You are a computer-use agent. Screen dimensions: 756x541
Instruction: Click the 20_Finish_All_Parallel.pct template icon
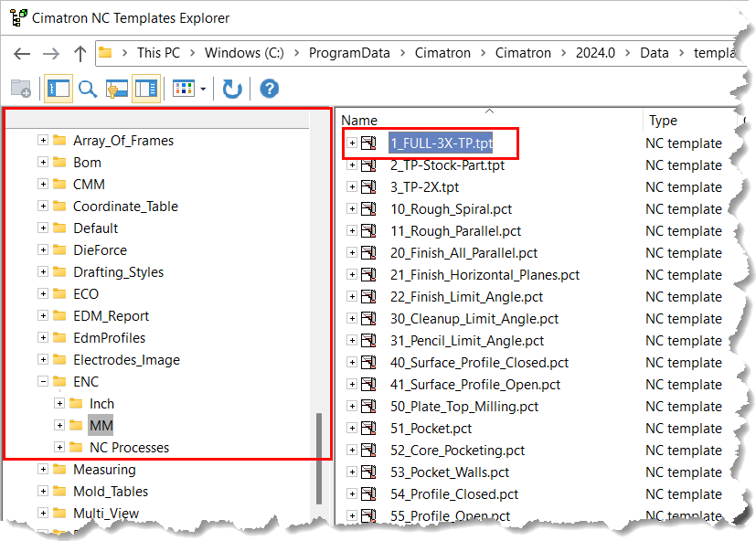(368, 252)
